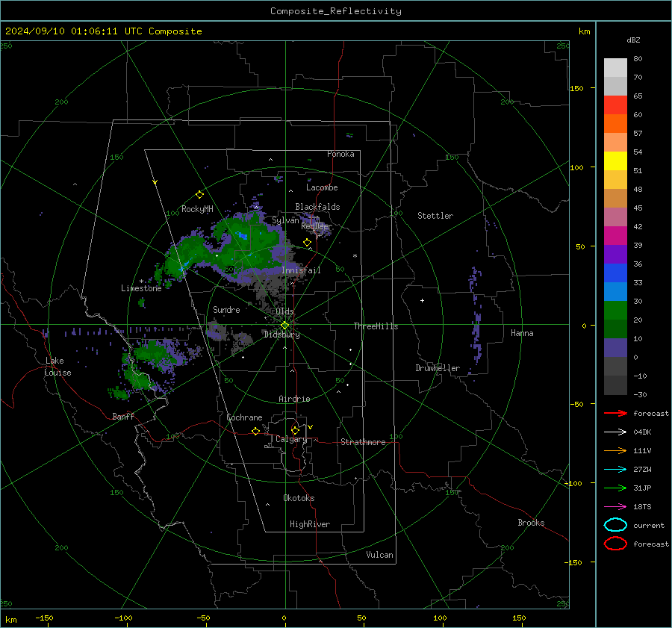Click the white 04DK arrow in legend
The height and width of the screenshot is (628, 672).
pos(615,432)
